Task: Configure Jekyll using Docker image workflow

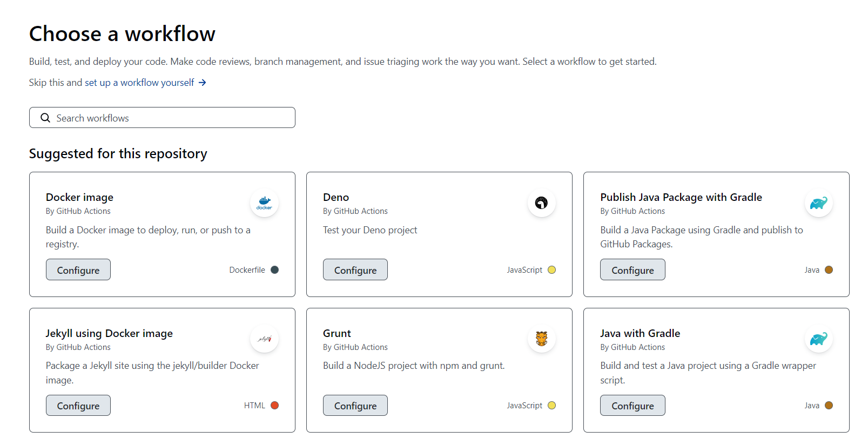Action: pos(78,406)
